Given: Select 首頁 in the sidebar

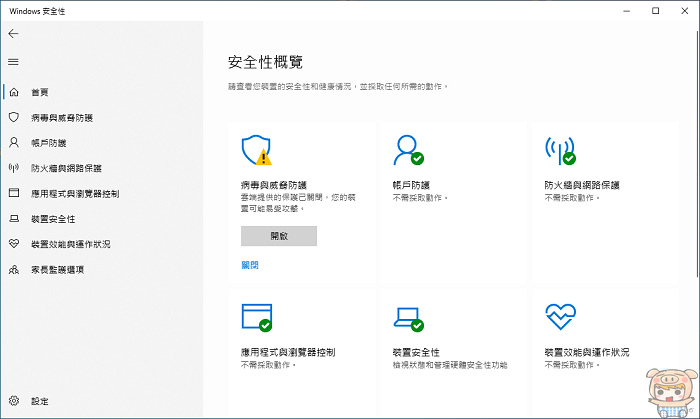Looking at the screenshot, I should (x=40, y=92).
